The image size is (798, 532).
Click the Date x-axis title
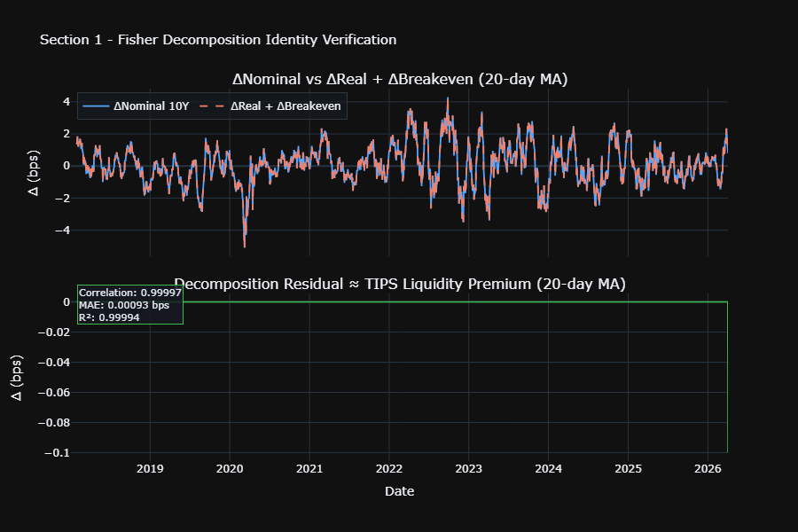click(400, 491)
